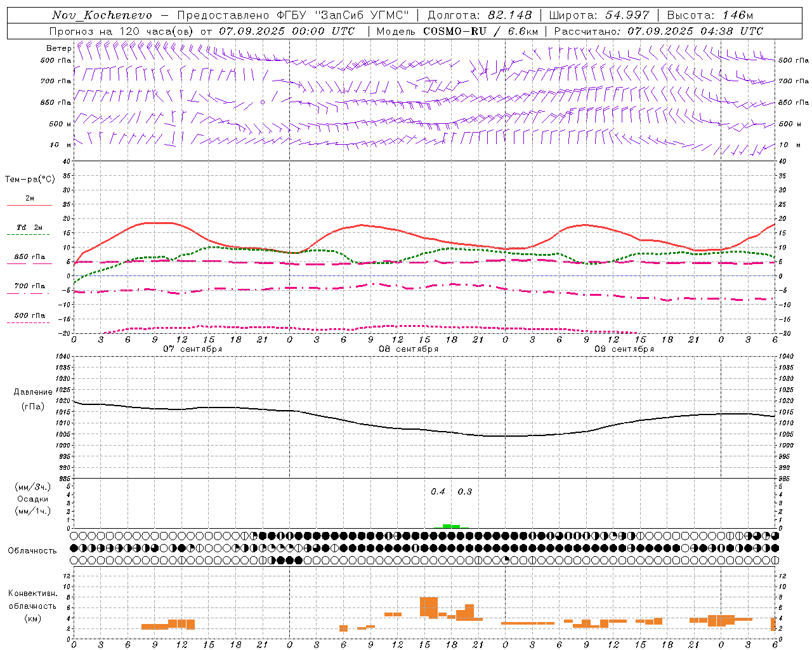This screenshot has height=650, width=812.
Task: Click the '(мм/3ч.)' precipitation unit label
Action: 33,487
